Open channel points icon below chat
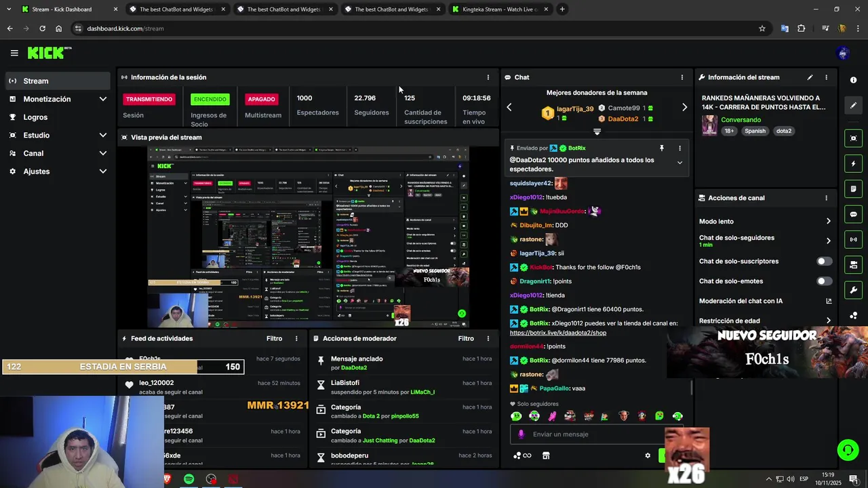Screen dimensions: 868x488 coord(522,455)
